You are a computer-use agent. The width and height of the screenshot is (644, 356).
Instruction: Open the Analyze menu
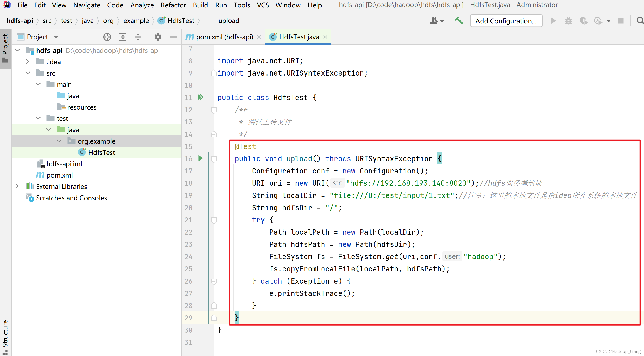click(x=142, y=5)
